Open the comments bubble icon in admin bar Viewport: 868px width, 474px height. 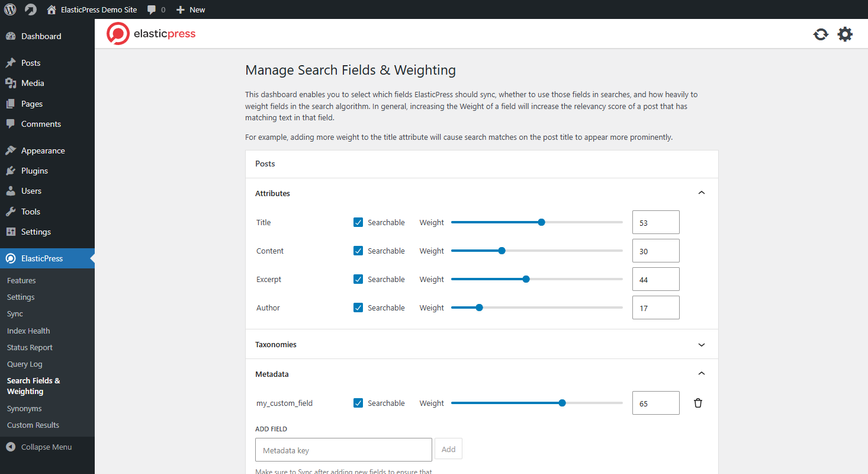[152, 9]
